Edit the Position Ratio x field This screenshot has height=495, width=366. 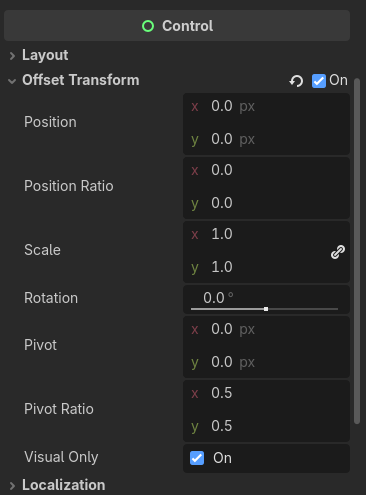(x=266, y=170)
